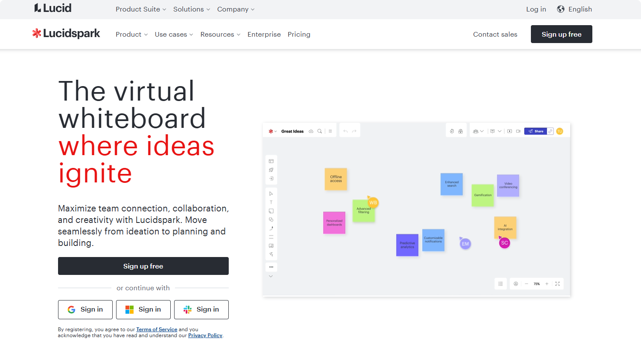Click the zoom in plus button

coord(547,283)
